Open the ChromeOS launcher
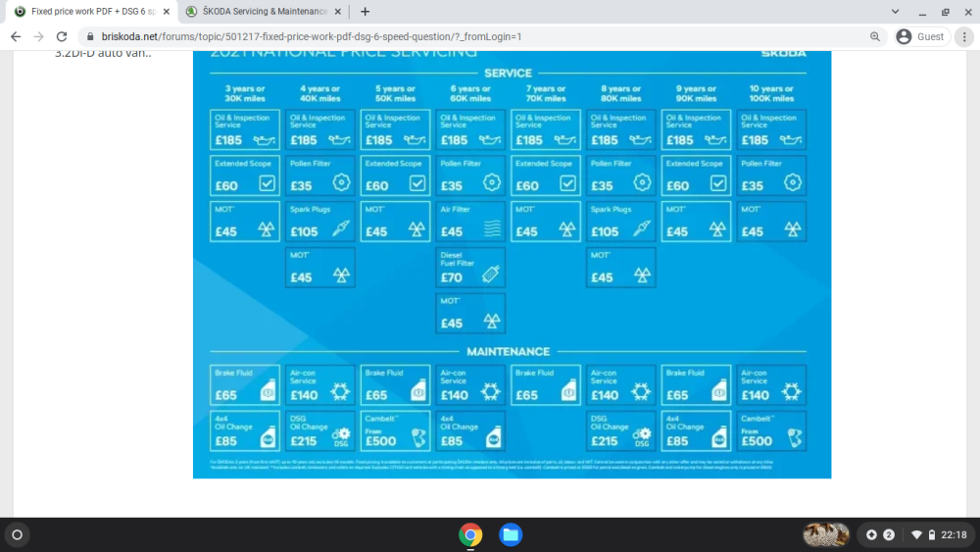This screenshot has width=980, height=552. 18,534
